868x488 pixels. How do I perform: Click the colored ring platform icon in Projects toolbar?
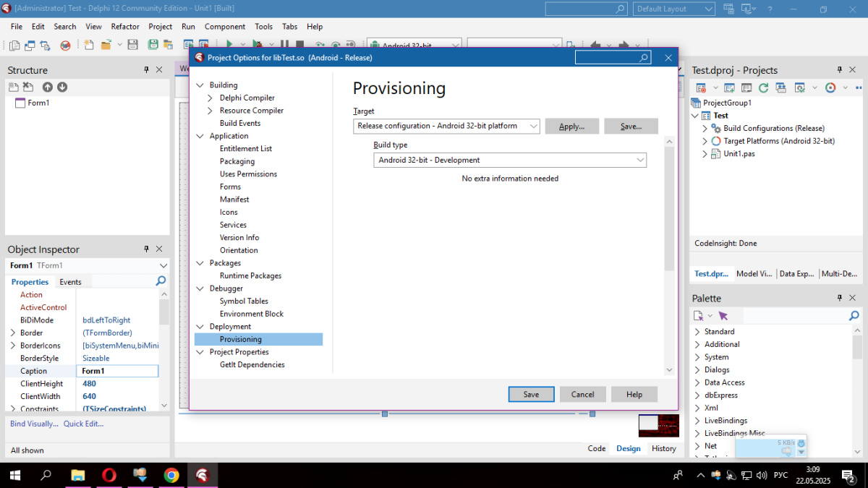830,87
